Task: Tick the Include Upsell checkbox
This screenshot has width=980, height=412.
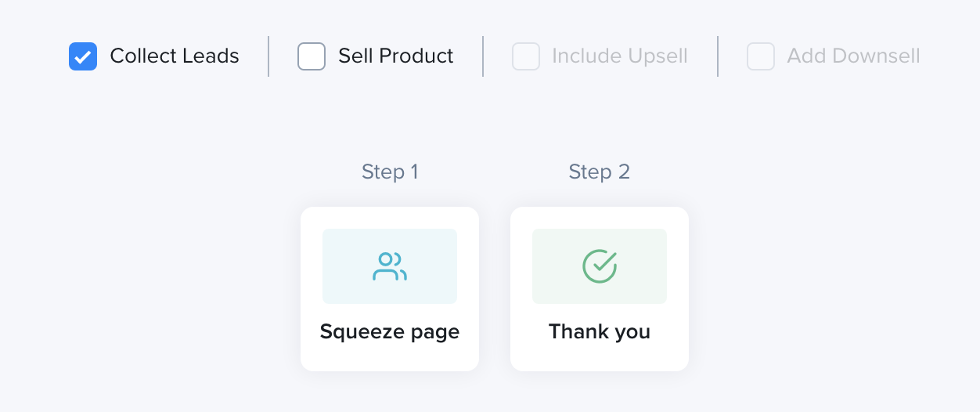Action: 526,56
